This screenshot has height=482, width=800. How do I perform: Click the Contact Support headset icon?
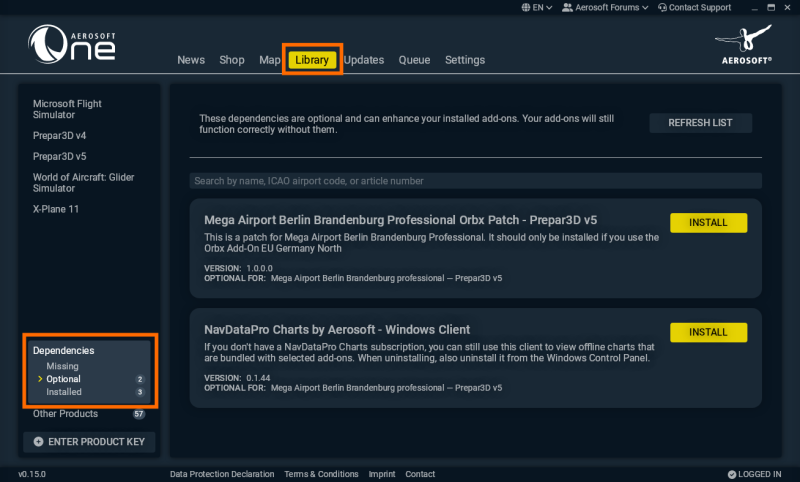[662, 8]
